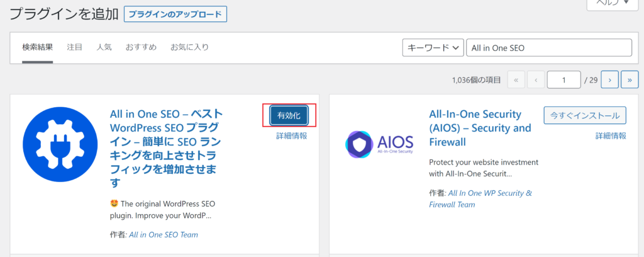This screenshot has width=644, height=257.
Task: Switch to the お気に入り tab
Action: (190, 47)
